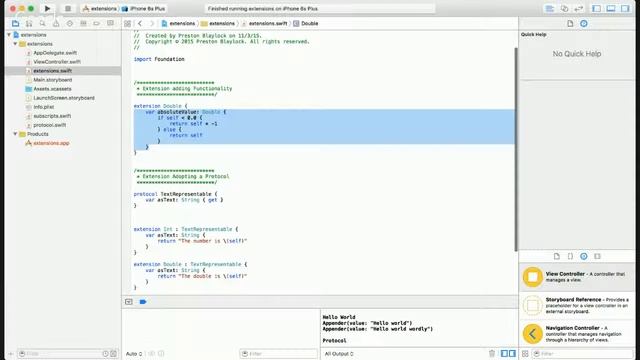Open the Project navigator tab
This screenshot has height=360, width=640.
click(16, 24)
